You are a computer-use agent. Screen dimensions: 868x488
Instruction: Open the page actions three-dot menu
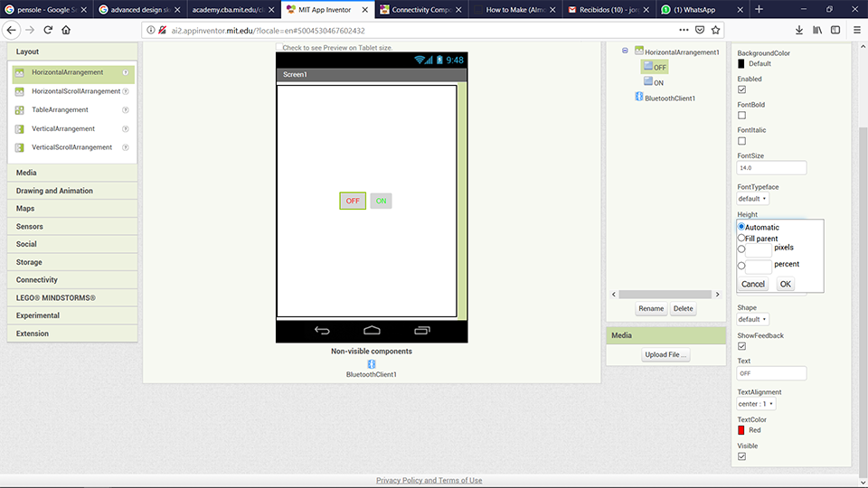(684, 30)
